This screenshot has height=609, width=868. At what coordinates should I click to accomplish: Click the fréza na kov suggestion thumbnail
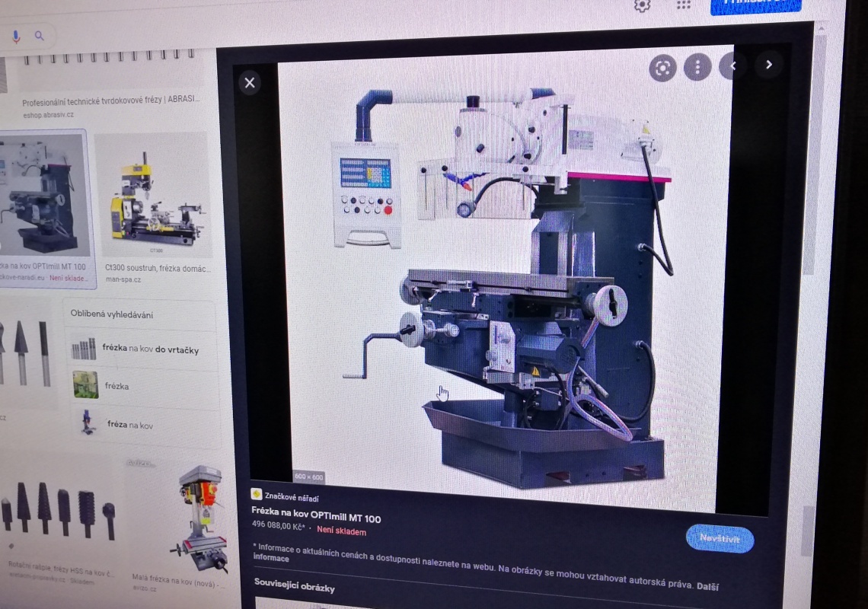point(88,423)
